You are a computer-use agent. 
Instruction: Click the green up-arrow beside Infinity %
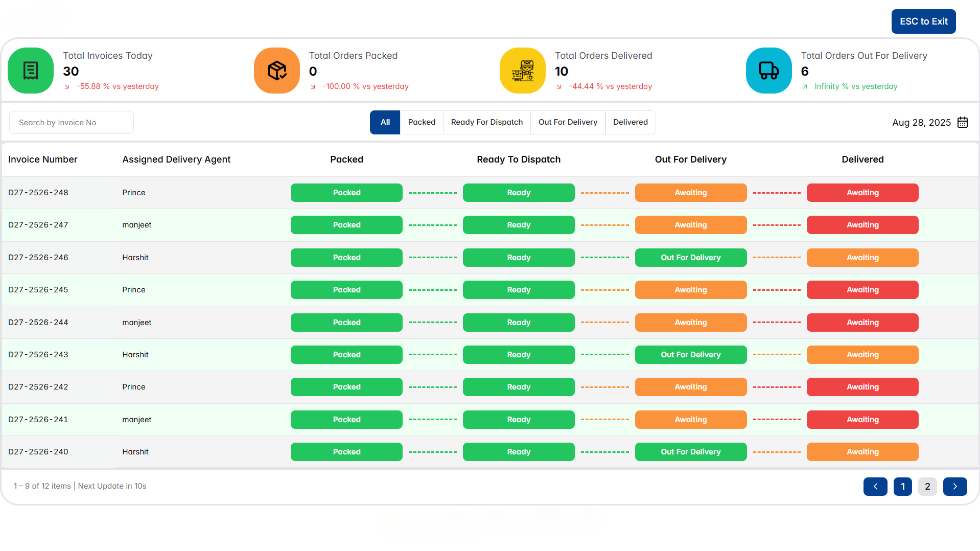click(x=805, y=86)
